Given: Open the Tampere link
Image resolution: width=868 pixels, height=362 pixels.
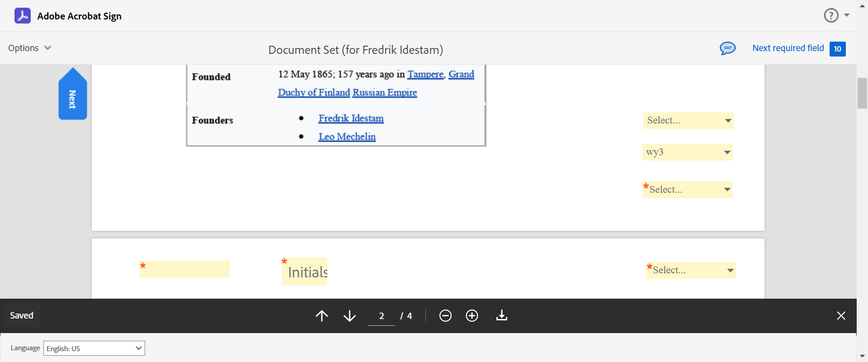Looking at the screenshot, I should (x=425, y=74).
